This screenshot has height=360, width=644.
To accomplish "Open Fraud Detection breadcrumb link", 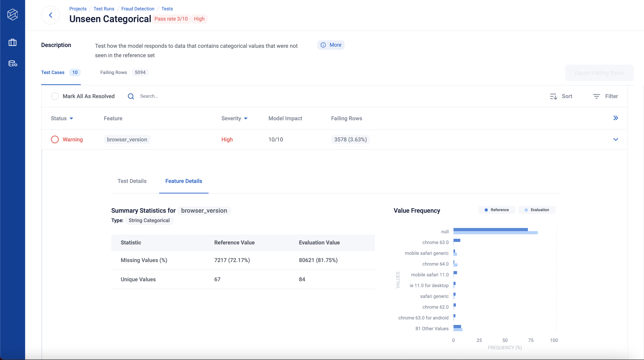I will pyautogui.click(x=138, y=9).
